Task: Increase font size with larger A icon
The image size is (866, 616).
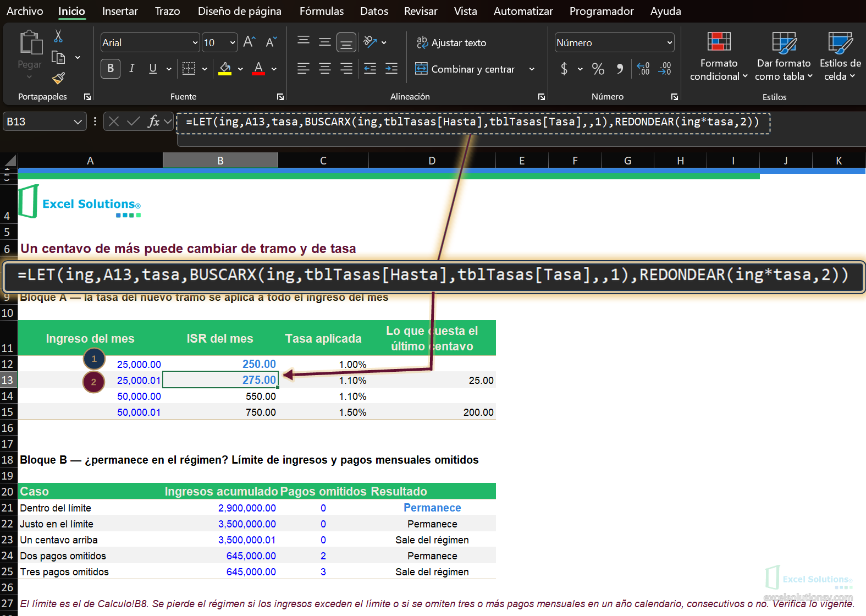Action: point(249,42)
